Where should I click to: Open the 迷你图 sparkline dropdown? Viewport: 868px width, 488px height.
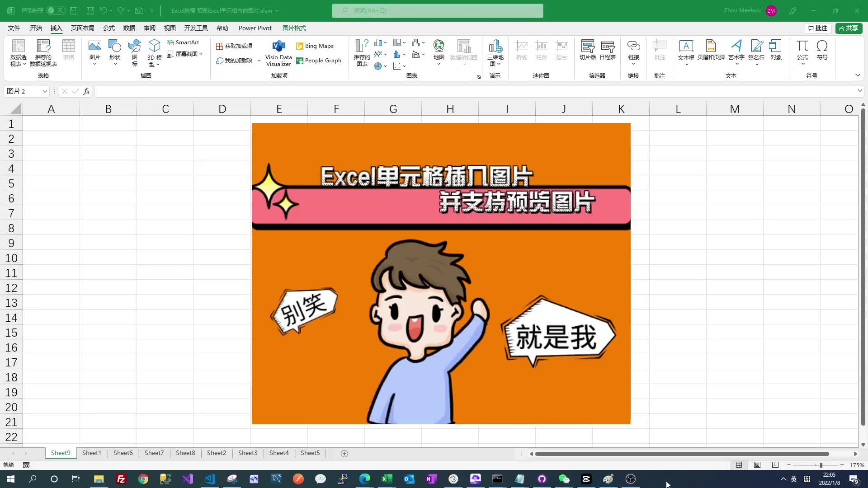click(x=541, y=75)
